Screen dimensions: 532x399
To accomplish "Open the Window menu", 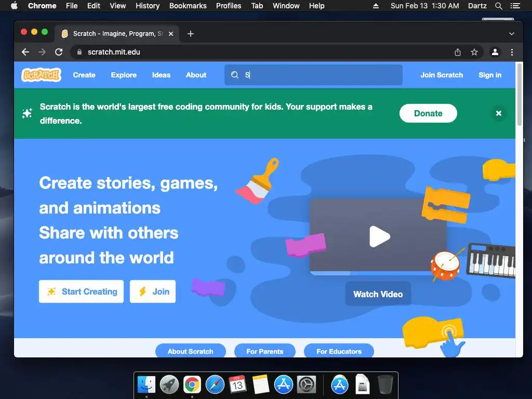I will tap(286, 6).
